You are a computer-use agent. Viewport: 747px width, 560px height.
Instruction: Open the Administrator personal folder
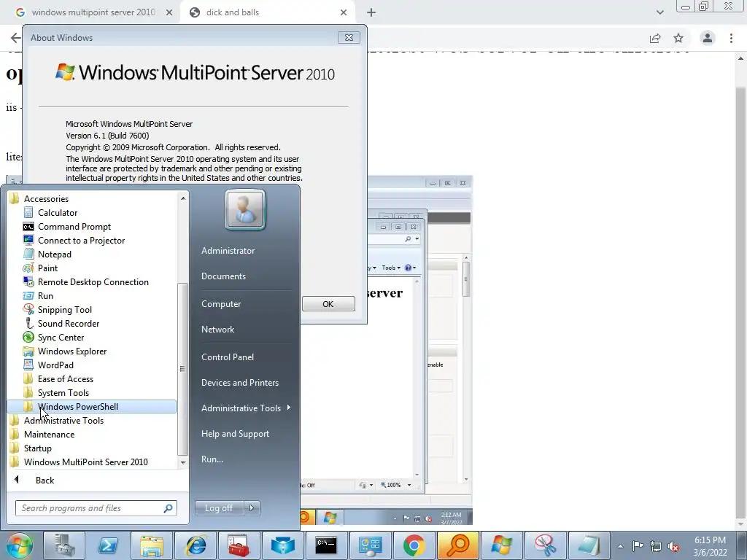pyautogui.click(x=228, y=251)
